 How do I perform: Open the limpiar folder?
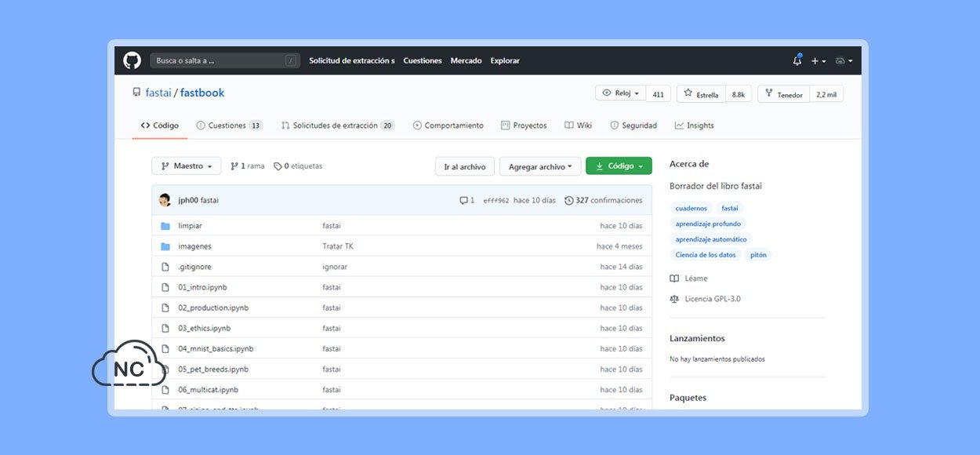tap(190, 226)
